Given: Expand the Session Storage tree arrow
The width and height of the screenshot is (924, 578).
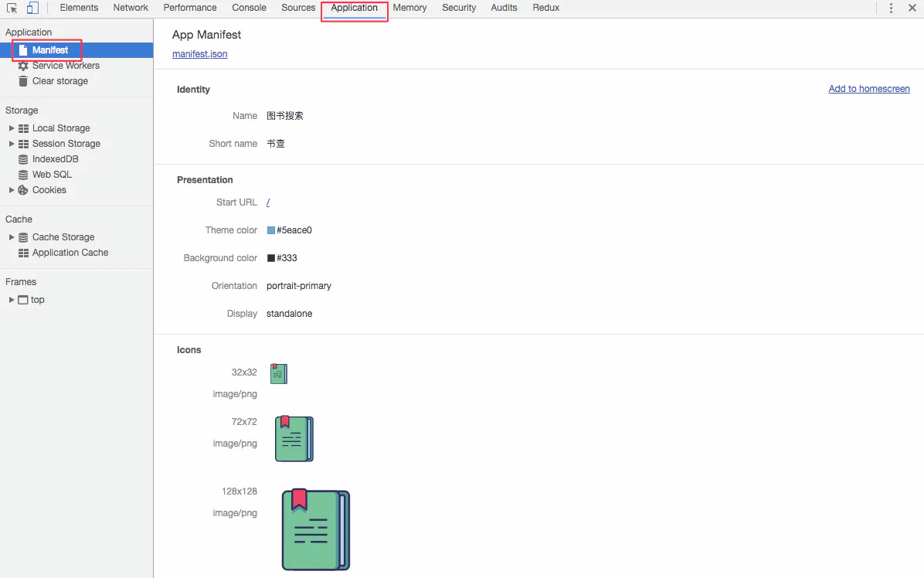Looking at the screenshot, I should (x=12, y=144).
